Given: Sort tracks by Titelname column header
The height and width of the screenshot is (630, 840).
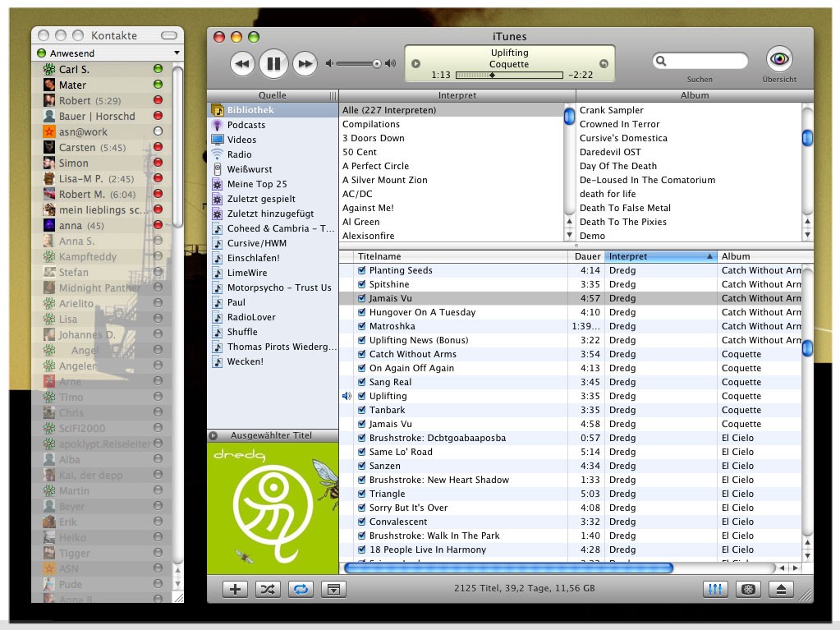Looking at the screenshot, I should 461,256.
